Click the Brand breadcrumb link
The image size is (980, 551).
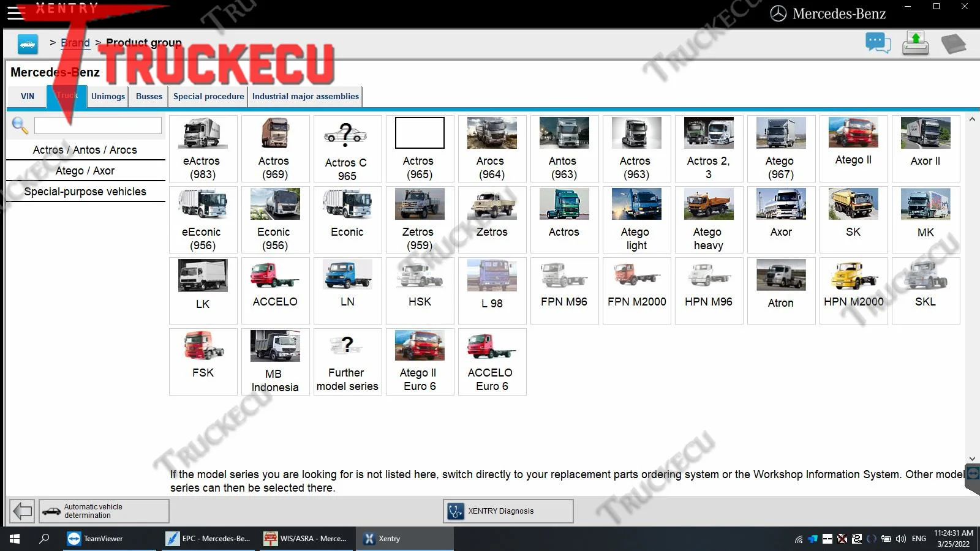pyautogui.click(x=75, y=43)
